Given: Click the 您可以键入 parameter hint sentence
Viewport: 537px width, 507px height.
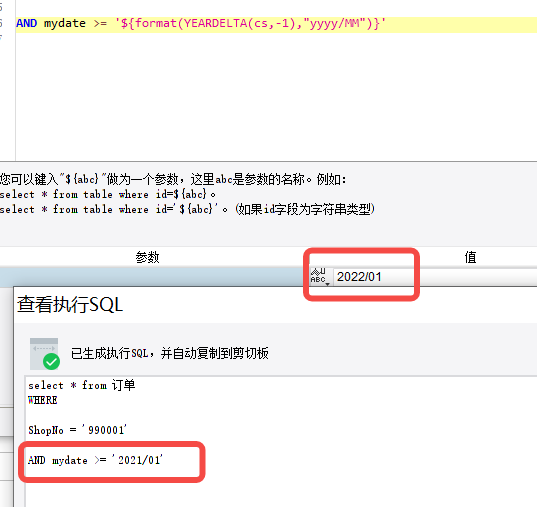Looking at the screenshot, I should click(173, 179).
